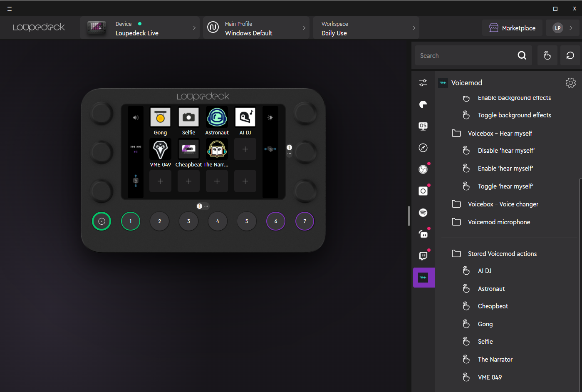Select Disable 'hear myself' action
Image resolution: width=582 pixels, height=392 pixels.
click(x=506, y=151)
